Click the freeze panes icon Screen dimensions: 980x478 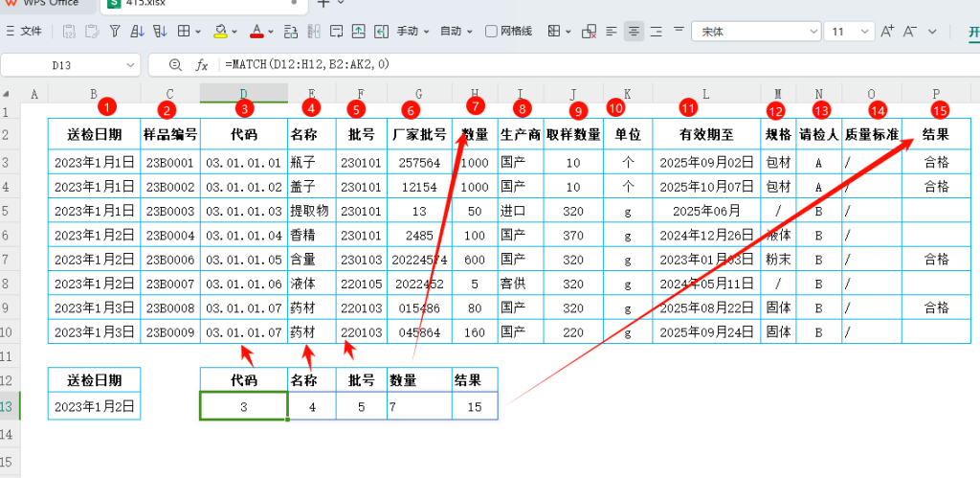click(x=554, y=32)
